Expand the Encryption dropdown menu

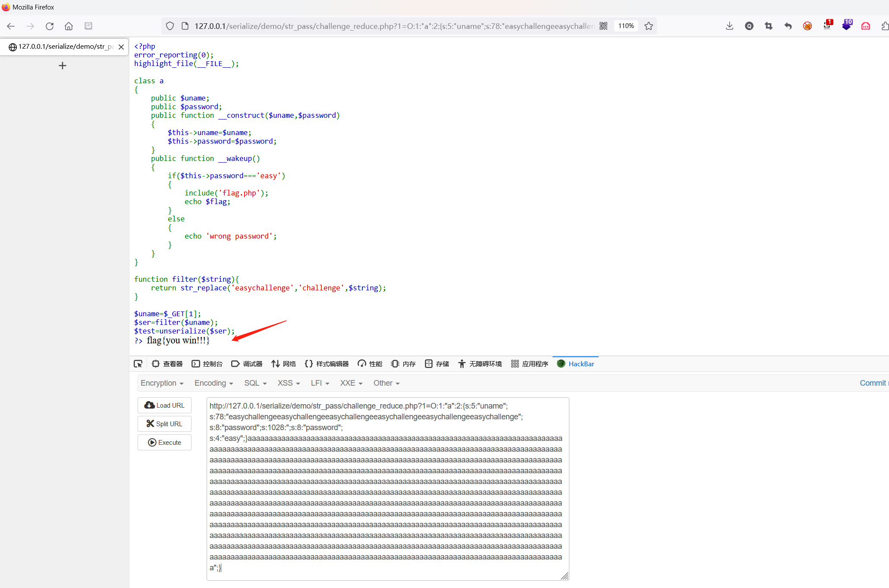162,384
